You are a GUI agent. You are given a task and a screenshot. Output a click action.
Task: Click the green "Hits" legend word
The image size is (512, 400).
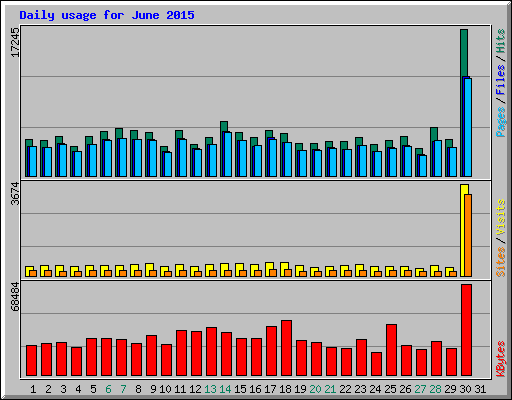501,41
